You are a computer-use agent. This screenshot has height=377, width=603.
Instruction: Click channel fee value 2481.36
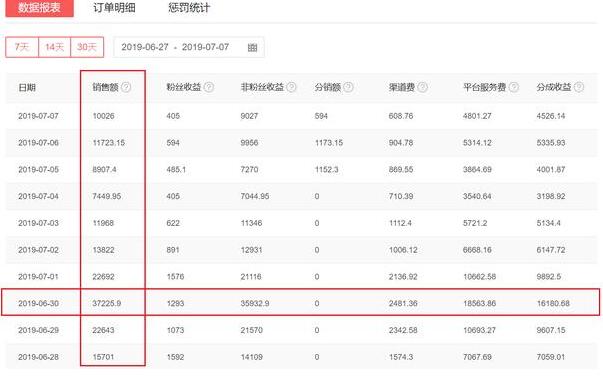click(403, 304)
